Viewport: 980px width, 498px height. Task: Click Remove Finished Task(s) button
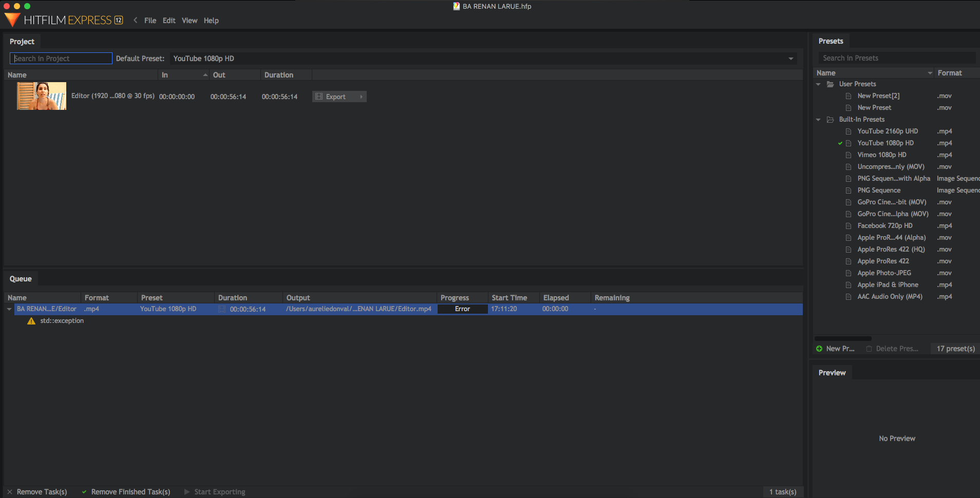(126, 492)
